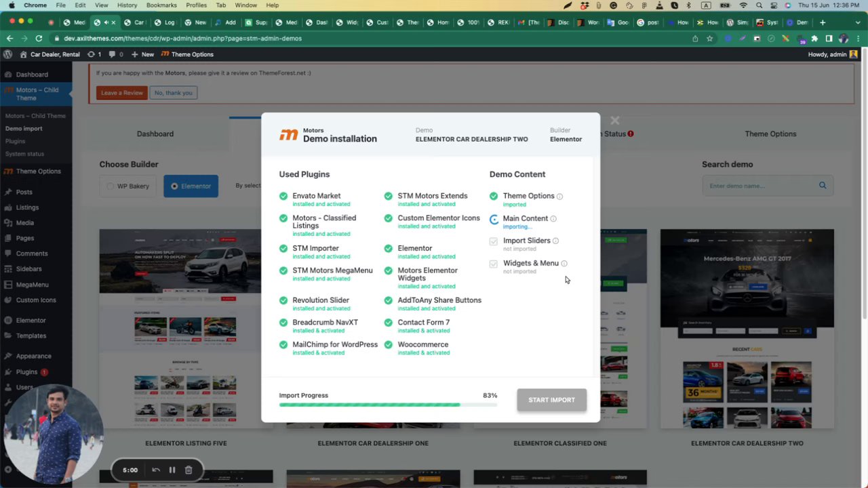868x488 pixels.
Task: Click the comments count in admin bar
Action: pos(117,54)
